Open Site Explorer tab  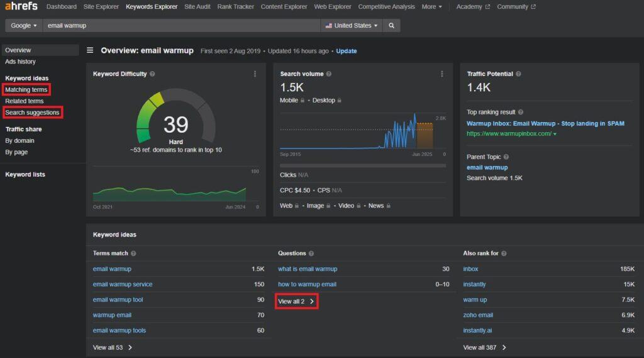pos(101,6)
